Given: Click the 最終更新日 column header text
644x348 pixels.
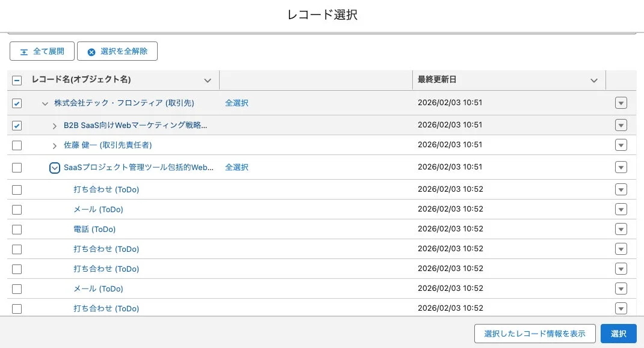Looking at the screenshot, I should pyautogui.click(x=437, y=79).
